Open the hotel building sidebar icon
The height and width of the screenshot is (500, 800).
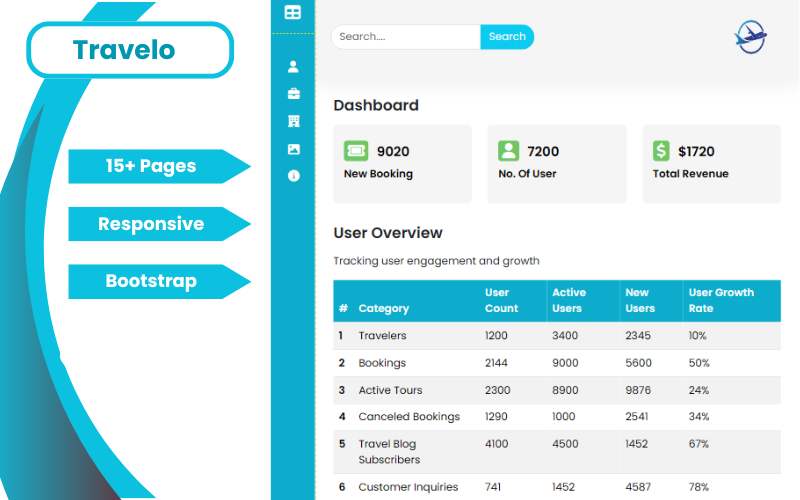(293, 121)
